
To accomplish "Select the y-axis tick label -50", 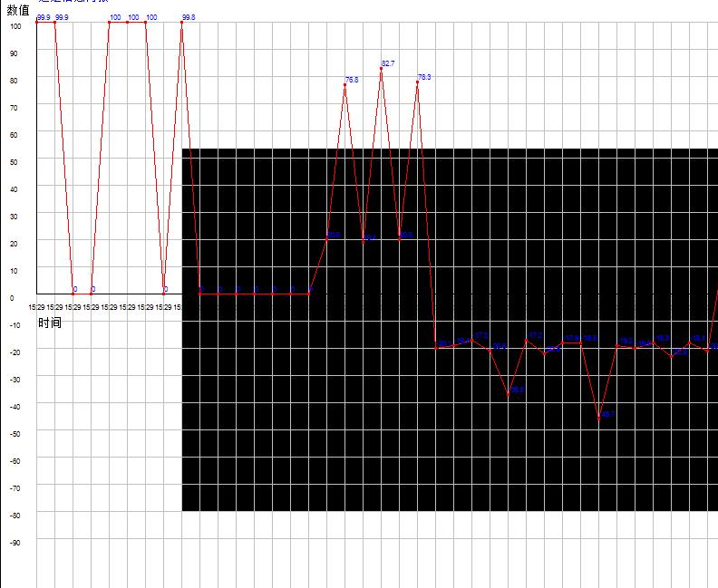I will coord(15,434).
